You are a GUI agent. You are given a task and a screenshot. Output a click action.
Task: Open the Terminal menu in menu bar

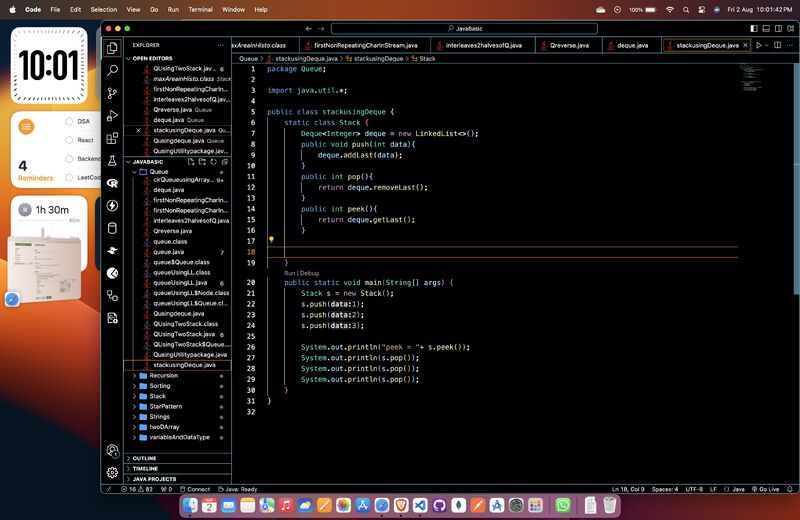[200, 9]
